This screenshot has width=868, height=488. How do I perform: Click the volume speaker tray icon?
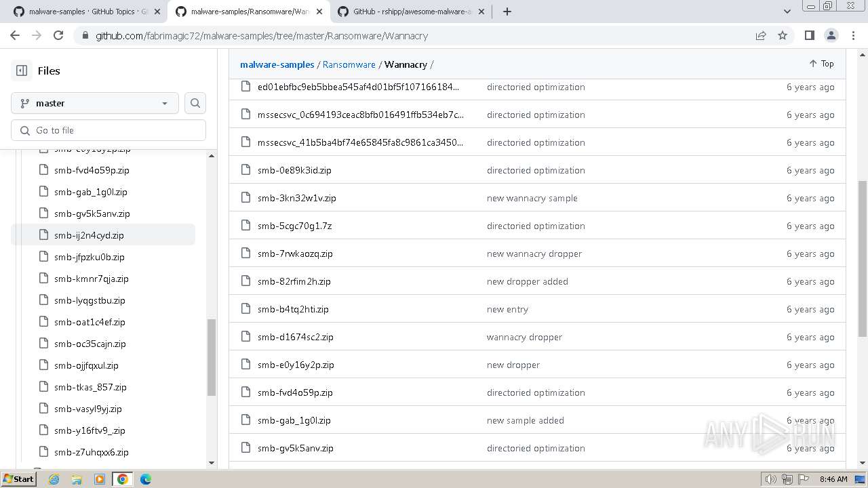770,479
